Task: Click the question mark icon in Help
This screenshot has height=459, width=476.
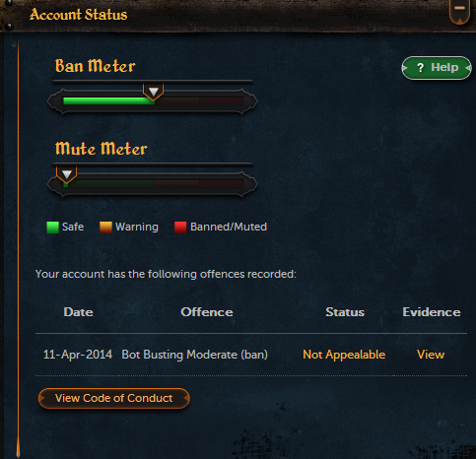Action: 420,68
